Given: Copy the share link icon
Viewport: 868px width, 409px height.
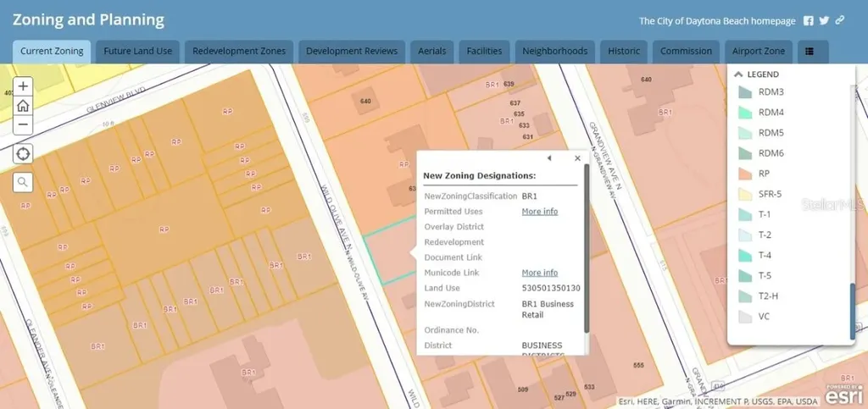Looking at the screenshot, I should click(839, 21).
